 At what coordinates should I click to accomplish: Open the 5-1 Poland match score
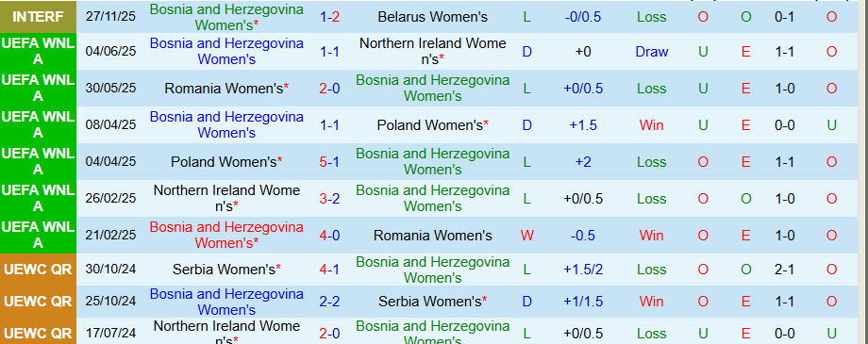(x=330, y=162)
